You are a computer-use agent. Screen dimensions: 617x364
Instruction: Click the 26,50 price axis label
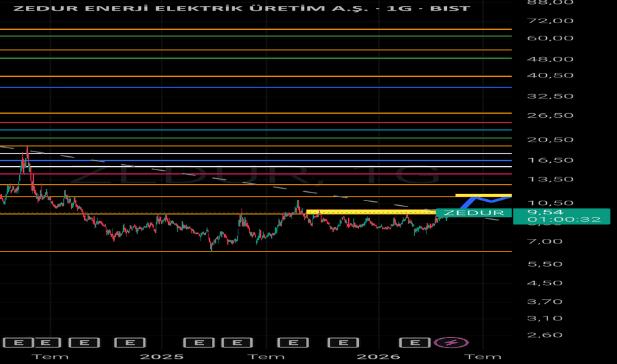click(550, 115)
